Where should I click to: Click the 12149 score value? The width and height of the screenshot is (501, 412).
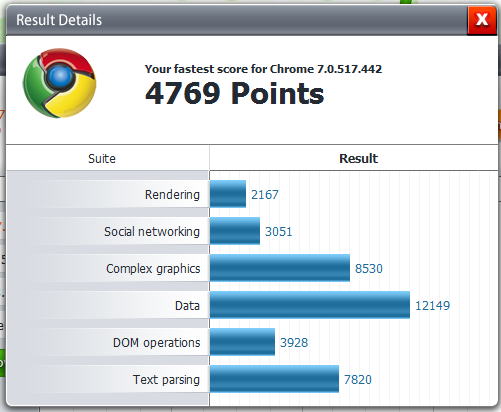pyautogui.click(x=432, y=306)
